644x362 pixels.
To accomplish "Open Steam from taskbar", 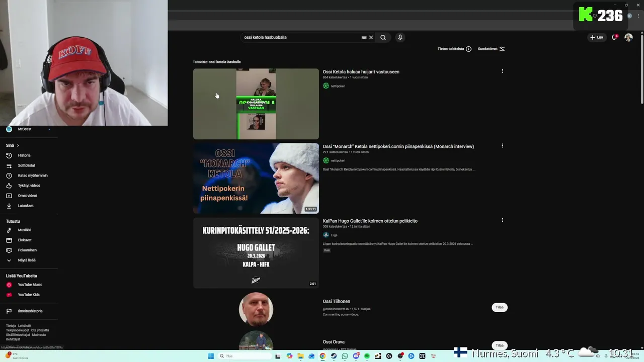I will coord(334,356).
